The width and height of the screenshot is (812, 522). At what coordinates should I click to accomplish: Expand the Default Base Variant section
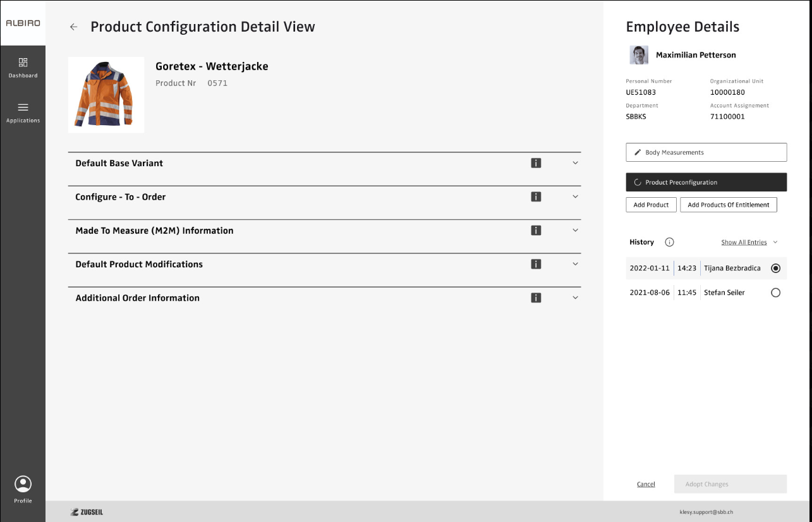pyautogui.click(x=575, y=163)
